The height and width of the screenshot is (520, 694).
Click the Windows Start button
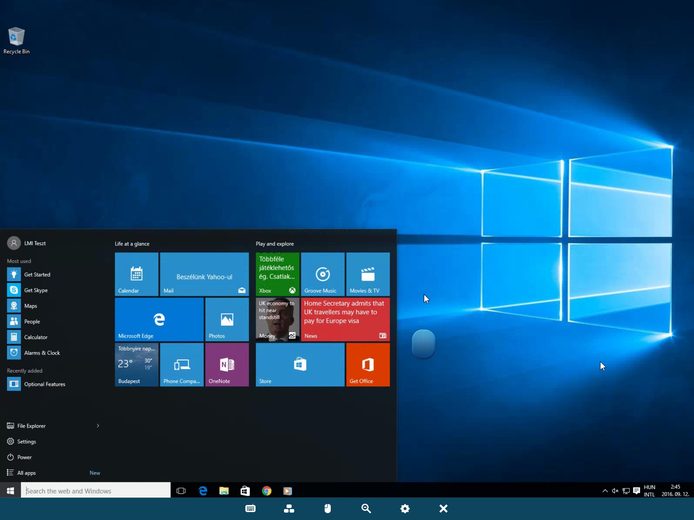[10, 490]
